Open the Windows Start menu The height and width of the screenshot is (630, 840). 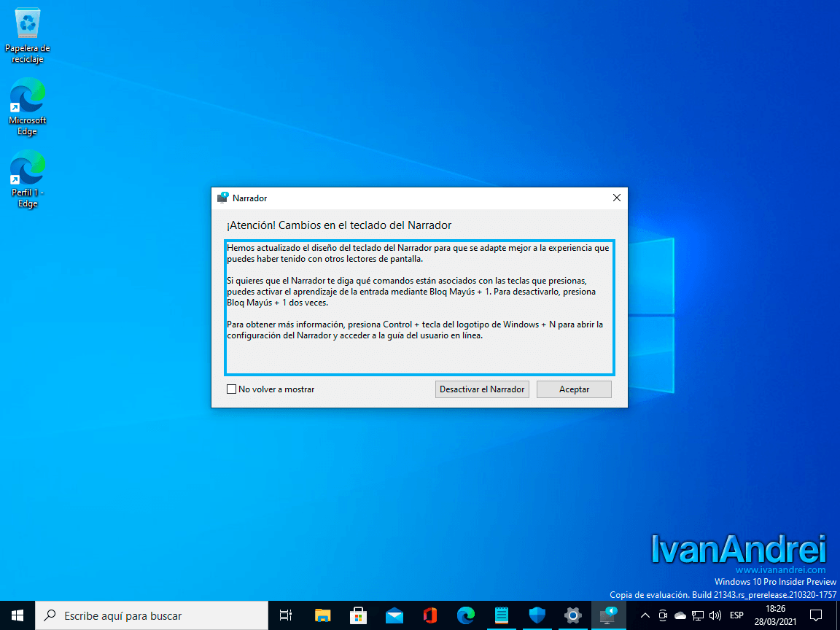click(x=17, y=615)
